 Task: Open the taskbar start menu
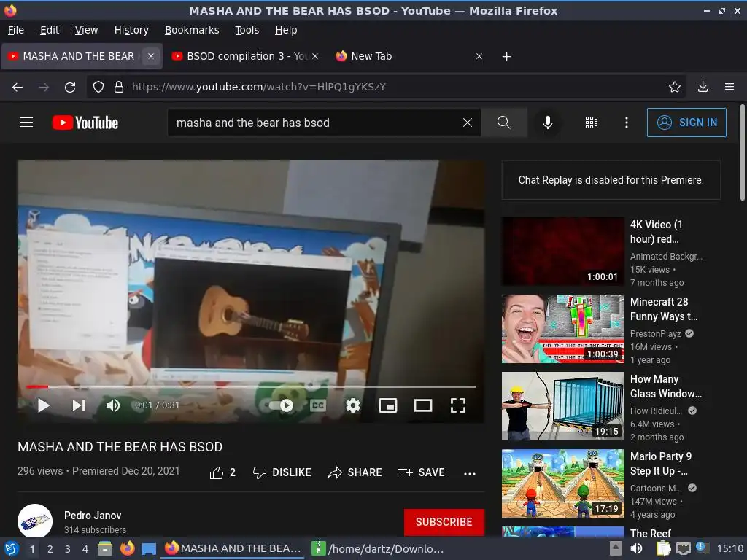pos(11,548)
